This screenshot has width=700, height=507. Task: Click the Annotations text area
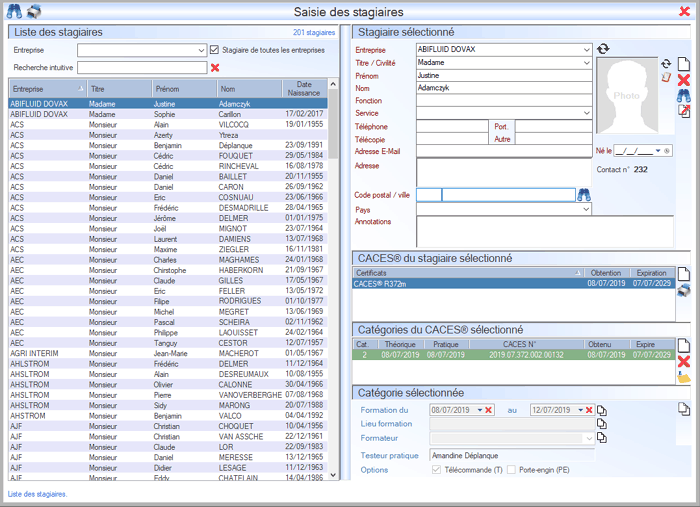pyautogui.click(x=545, y=231)
